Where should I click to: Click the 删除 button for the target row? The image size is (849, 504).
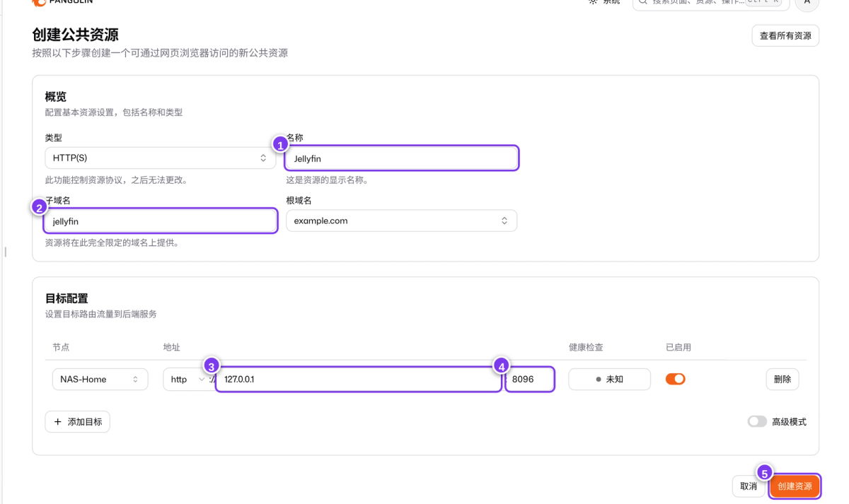click(782, 379)
